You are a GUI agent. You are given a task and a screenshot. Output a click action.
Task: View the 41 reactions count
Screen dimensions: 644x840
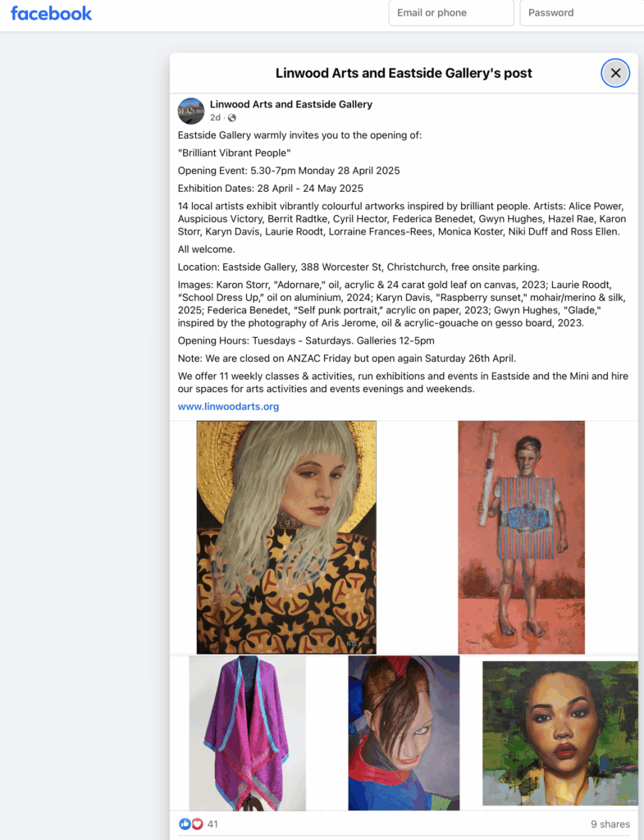(x=212, y=824)
